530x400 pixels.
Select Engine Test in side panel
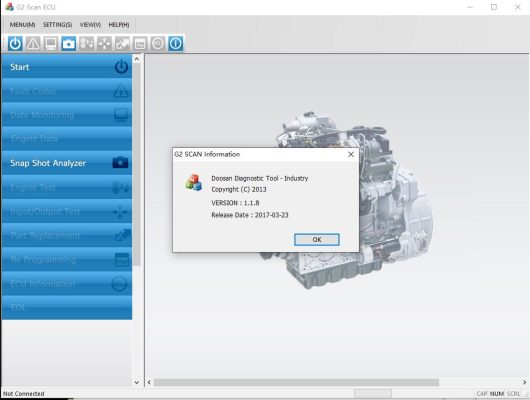tap(67, 187)
